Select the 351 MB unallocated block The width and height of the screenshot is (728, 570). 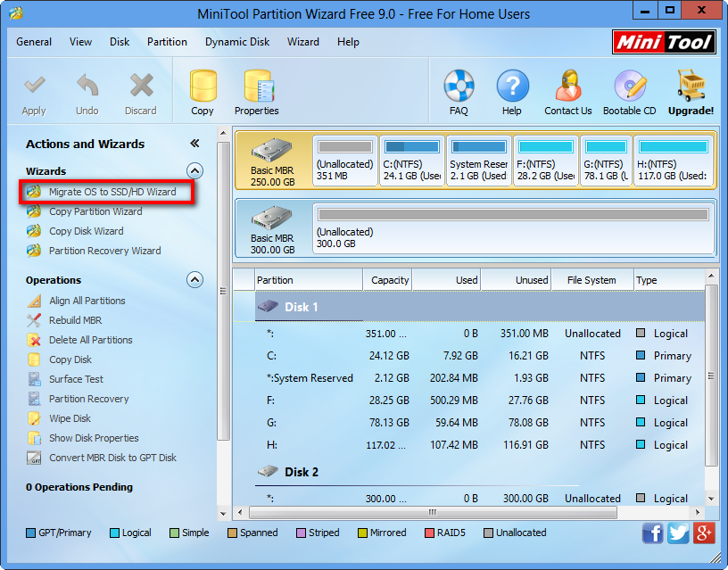pyautogui.click(x=345, y=161)
